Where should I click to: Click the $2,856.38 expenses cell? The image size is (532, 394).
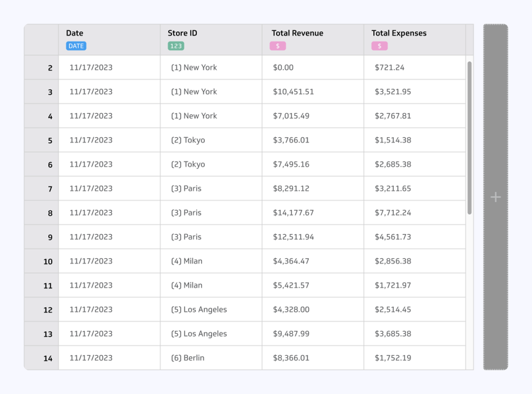click(415, 261)
